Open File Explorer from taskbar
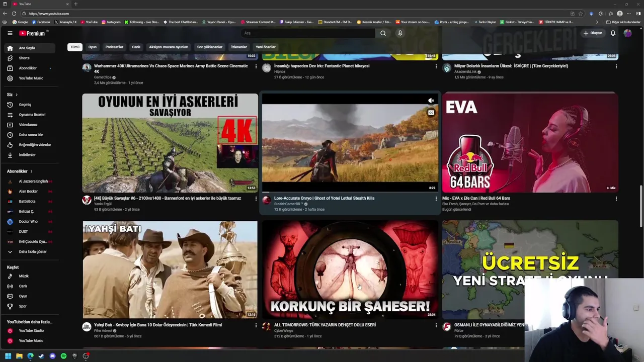 (x=19, y=356)
